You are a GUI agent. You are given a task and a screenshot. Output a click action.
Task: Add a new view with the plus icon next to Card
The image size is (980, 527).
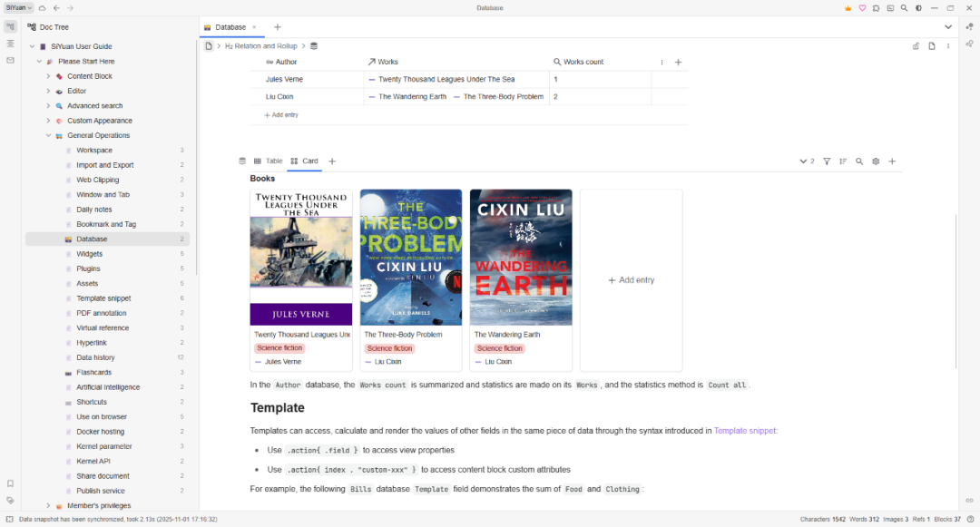click(331, 161)
